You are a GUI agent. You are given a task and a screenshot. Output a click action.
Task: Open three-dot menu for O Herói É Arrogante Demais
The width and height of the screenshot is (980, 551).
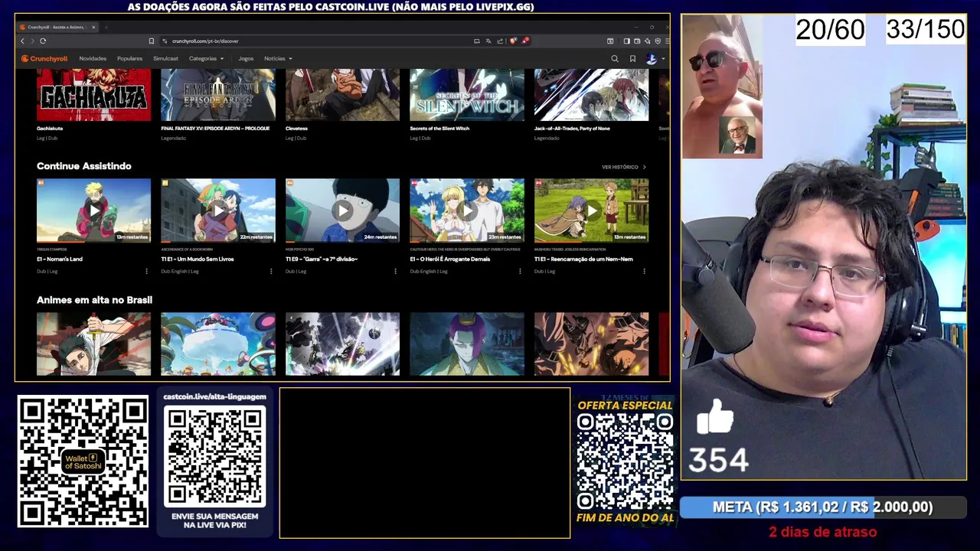tap(519, 271)
